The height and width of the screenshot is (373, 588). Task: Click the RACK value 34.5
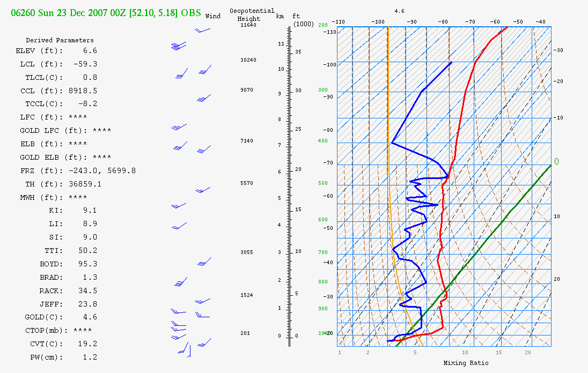[x=88, y=291]
